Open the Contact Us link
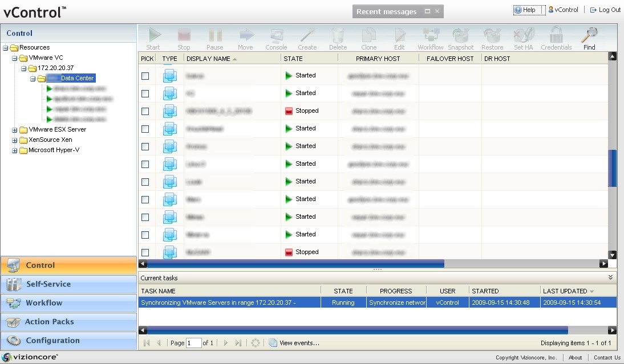This screenshot has width=624, height=364. click(607, 358)
